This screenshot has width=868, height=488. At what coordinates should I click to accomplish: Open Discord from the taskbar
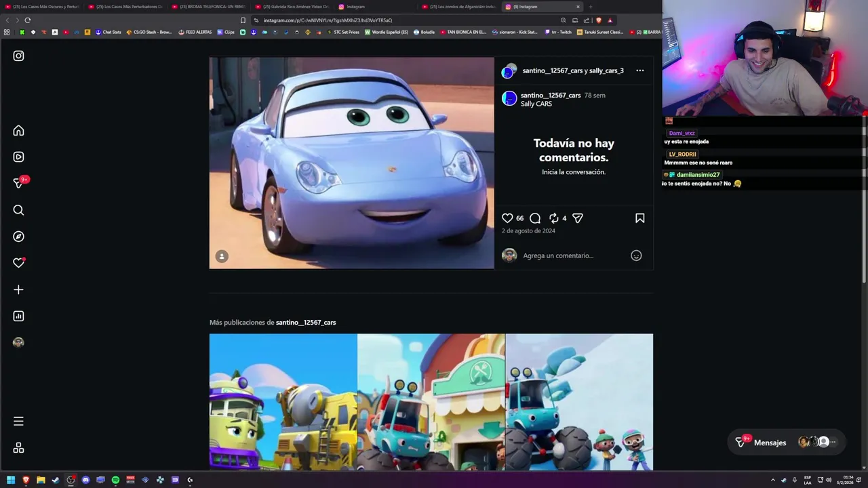[x=85, y=480]
